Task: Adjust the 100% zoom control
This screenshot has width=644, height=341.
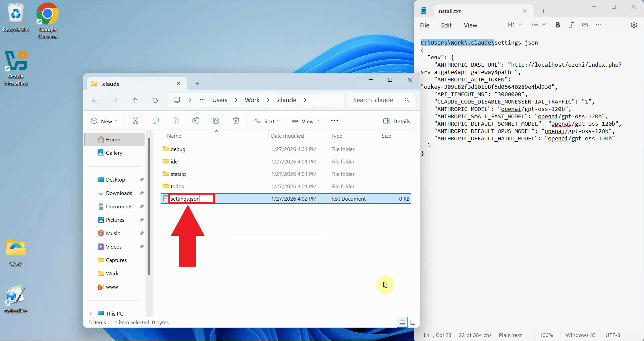Action: pos(546,335)
